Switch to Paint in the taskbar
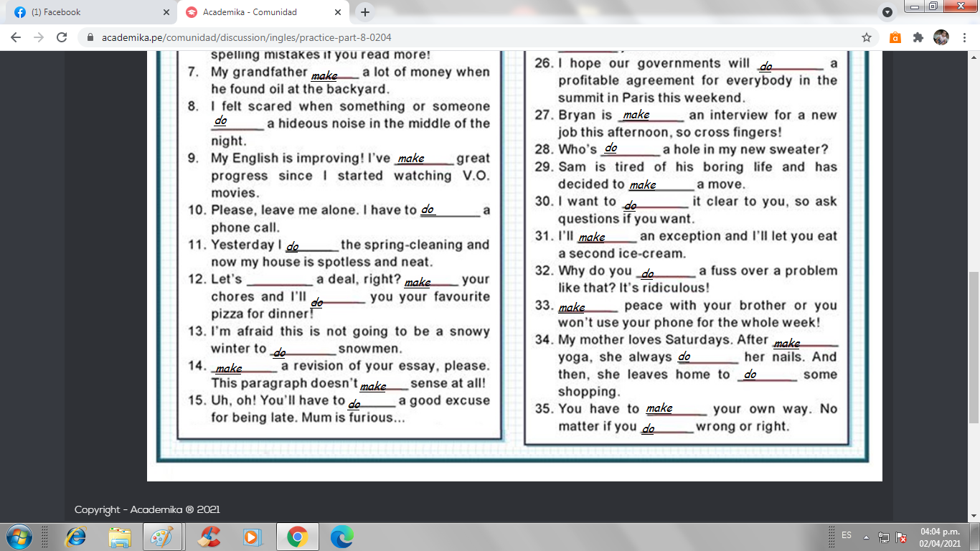 pyautogui.click(x=163, y=537)
